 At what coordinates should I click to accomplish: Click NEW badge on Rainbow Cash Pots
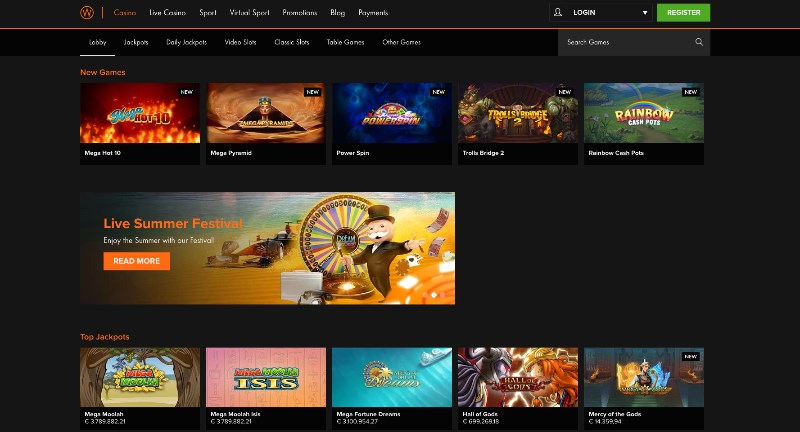click(691, 92)
